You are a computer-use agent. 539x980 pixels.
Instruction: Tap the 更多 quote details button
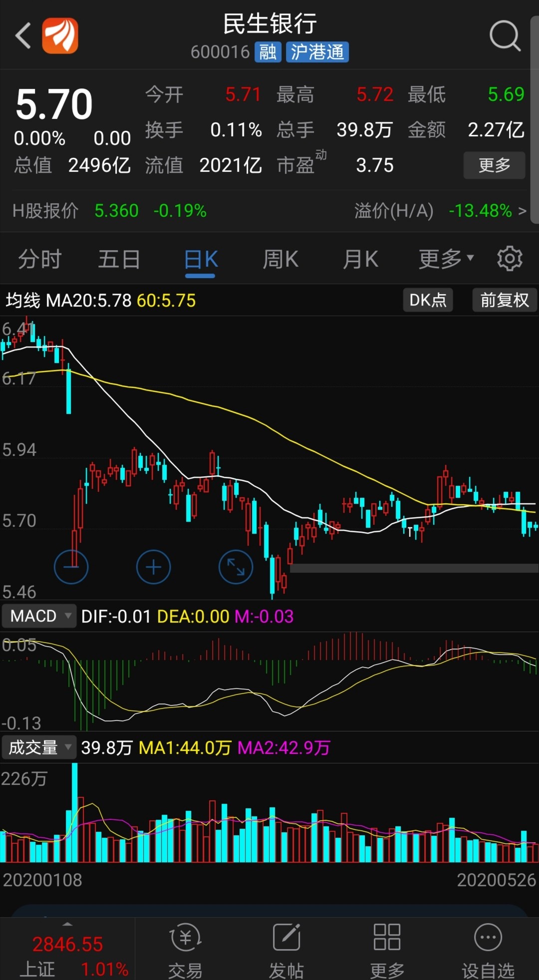coord(494,165)
